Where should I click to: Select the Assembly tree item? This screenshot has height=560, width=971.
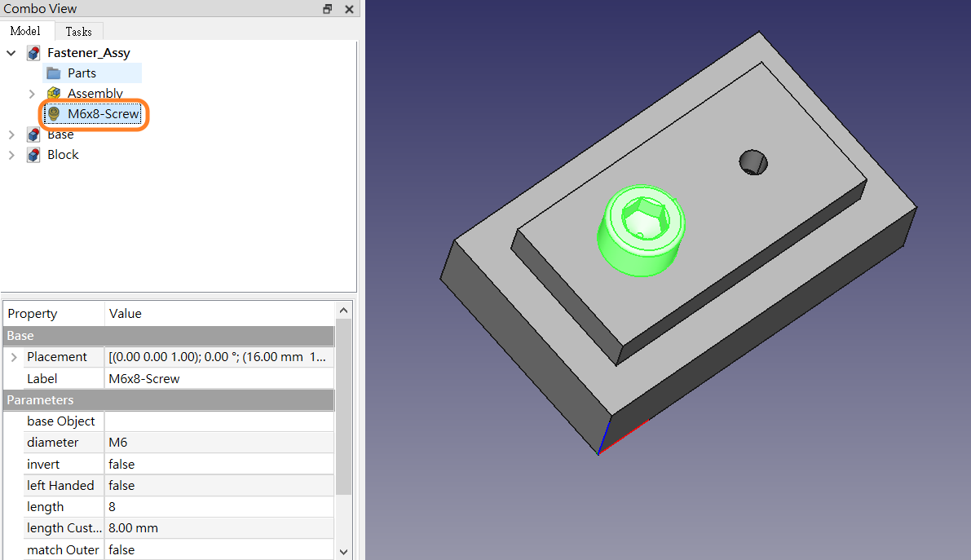point(95,94)
